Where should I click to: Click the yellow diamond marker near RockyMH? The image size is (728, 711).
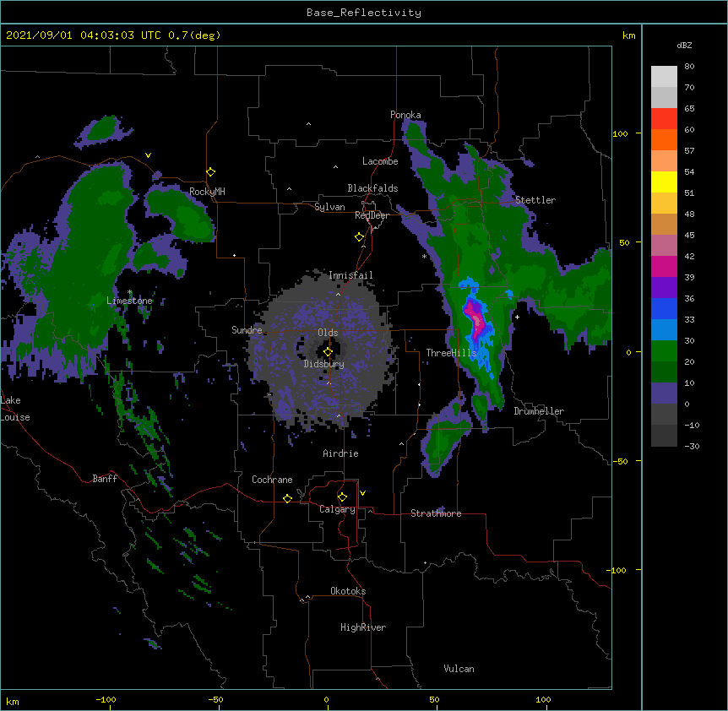(x=211, y=172)
